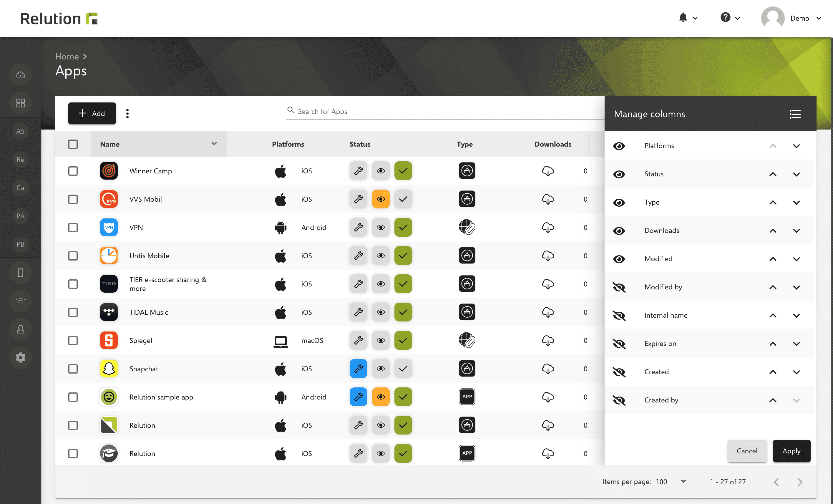Click the TIDAL Music app icon
This screenshot has height=504, width=833.
point(109,312)
